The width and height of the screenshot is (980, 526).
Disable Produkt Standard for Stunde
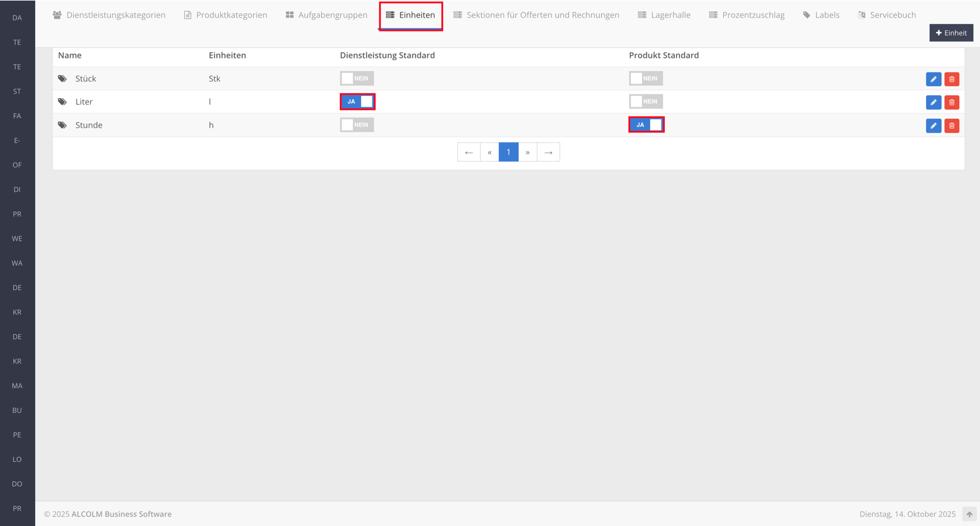coord(646,125)
